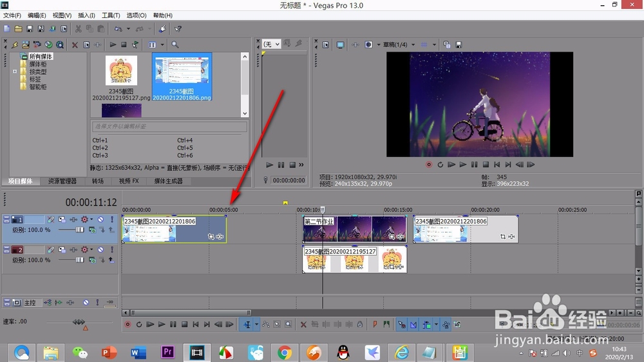Open Premiere Pro from the Windows taskbar

pos(167,352)
